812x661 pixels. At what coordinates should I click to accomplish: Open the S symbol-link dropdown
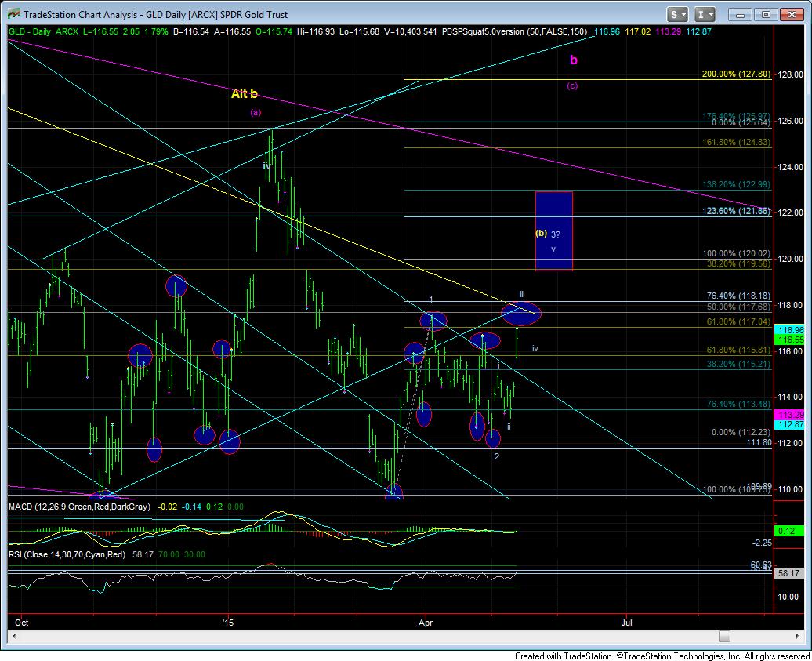point(676,14)
